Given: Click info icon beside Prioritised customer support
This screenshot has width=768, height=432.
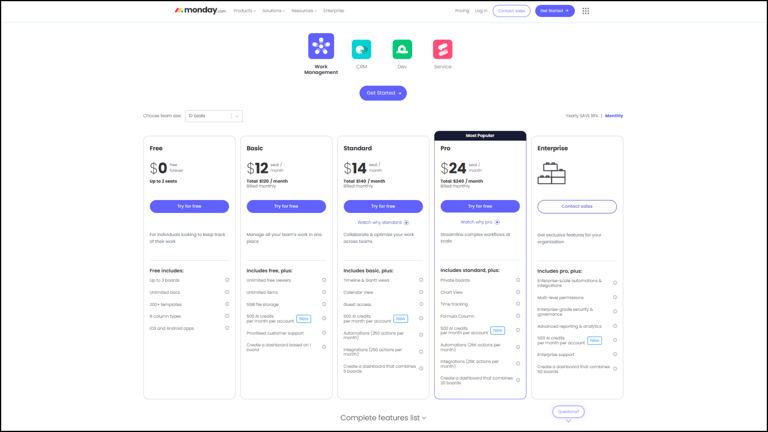Looking at the screenshot, I should point(324,333).
